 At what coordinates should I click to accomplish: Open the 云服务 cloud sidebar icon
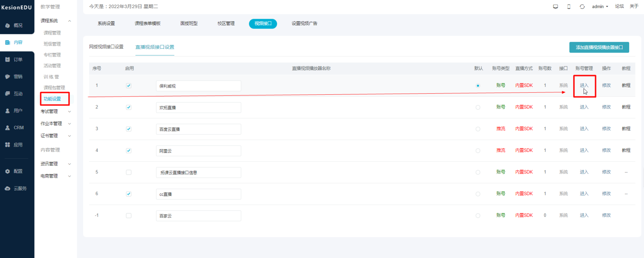pos(7,188)
